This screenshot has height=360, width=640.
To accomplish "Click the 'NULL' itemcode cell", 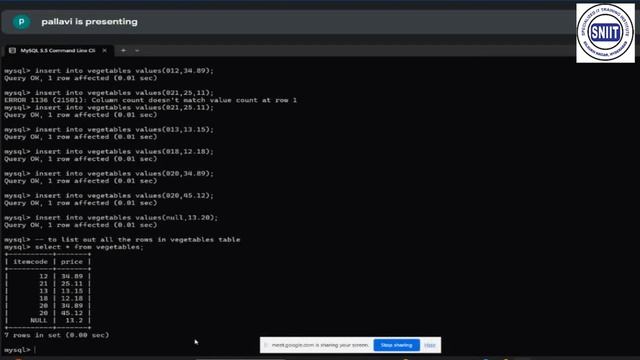I will [x=39, y=321].
